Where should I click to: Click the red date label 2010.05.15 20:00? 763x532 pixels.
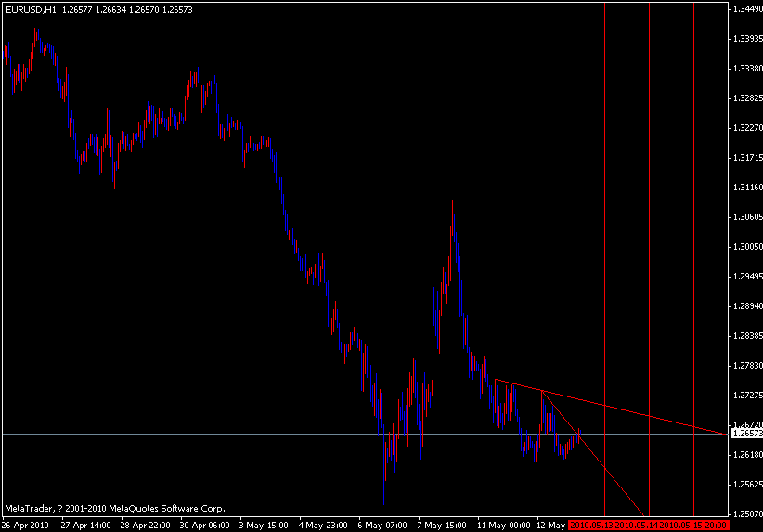tap(693, 526)
